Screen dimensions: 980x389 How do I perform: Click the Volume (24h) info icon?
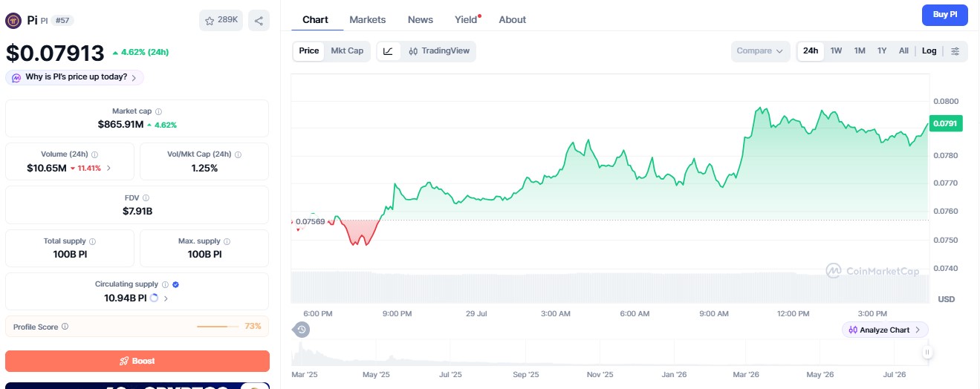click(x=95, y=154)
